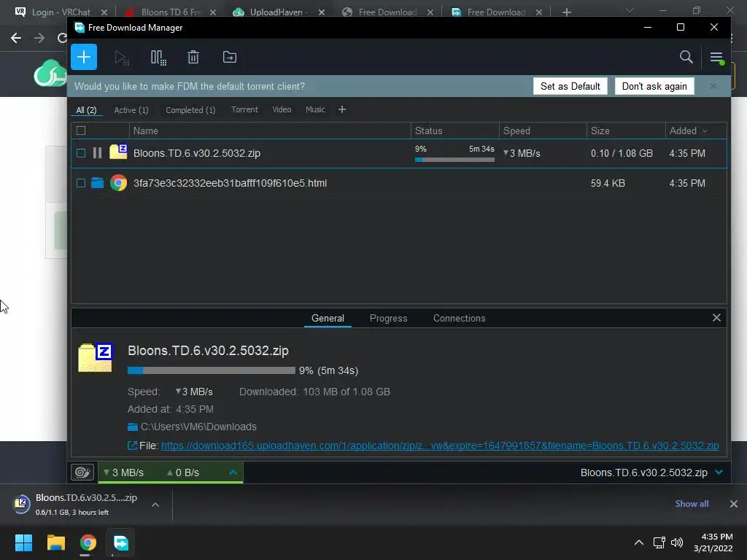Open the search magnifier in FDM
This screenshot has height=560, width=747.
686,57
